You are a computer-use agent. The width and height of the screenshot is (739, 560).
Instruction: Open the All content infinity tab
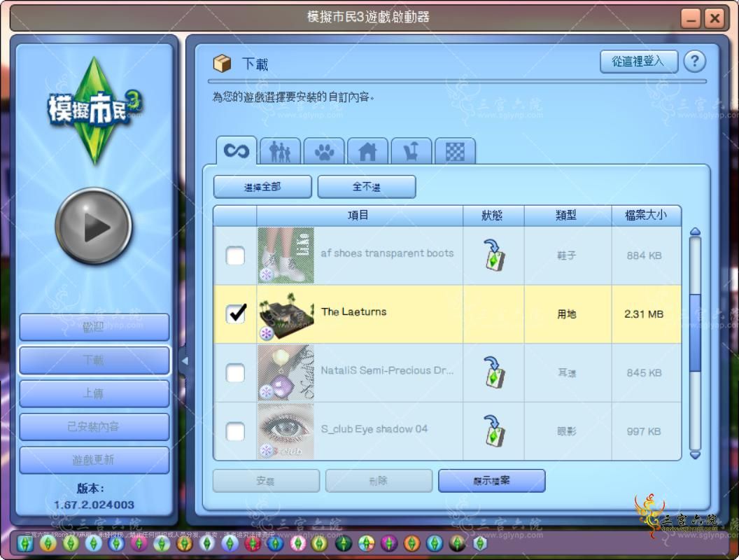(236, 150)
